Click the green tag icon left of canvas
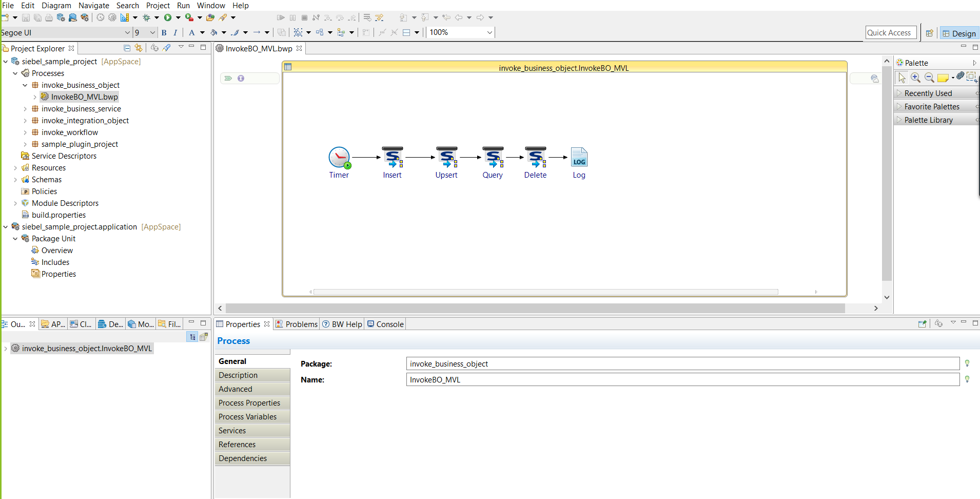Image resolution: width=980 pixels, height=499 pixels. pos(228,79)
